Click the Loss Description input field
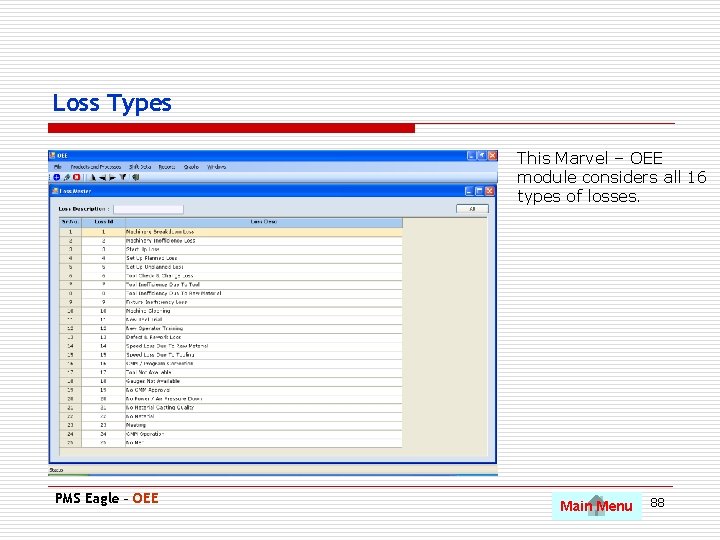The width and height of the screenshot is (720, 540). pyautogui.click(x=148, y=209)
